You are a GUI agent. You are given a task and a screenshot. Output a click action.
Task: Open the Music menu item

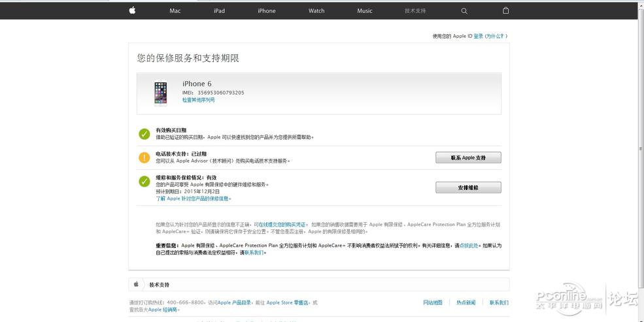coord(365,11)
